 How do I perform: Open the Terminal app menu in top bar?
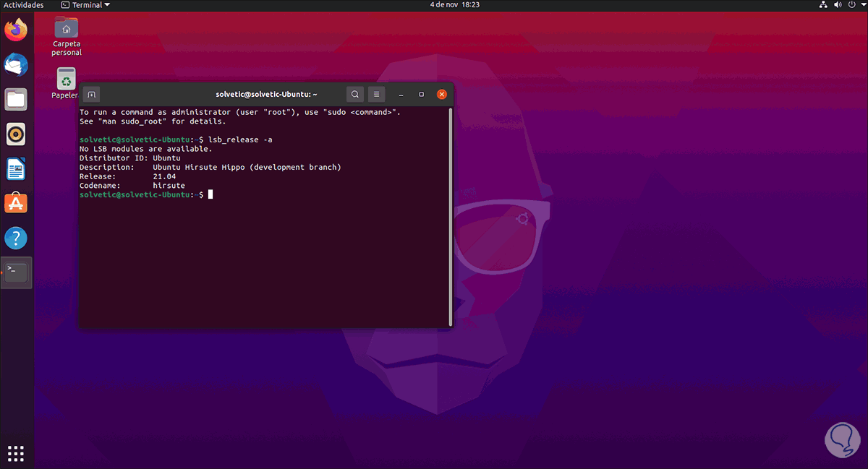pos(85,5)
